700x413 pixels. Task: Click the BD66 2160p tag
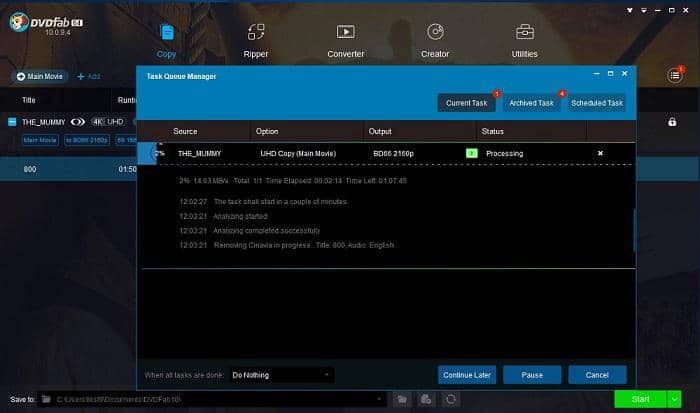[87, 140]
